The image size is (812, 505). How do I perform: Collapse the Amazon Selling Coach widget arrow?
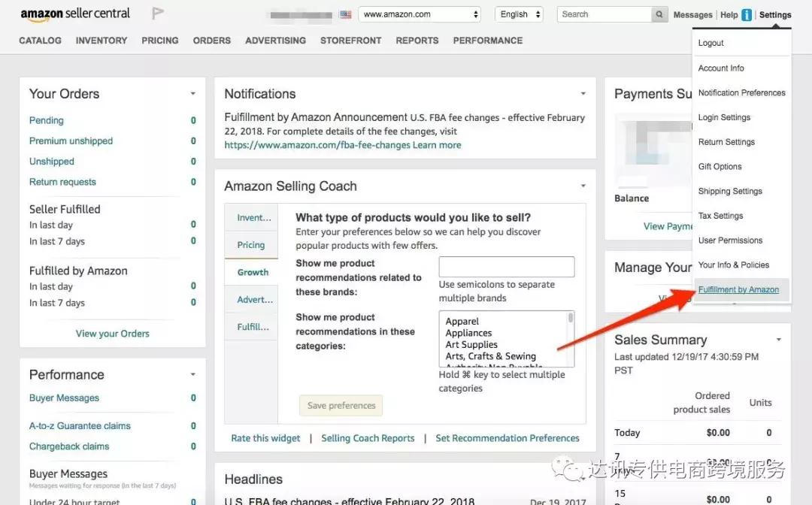coord(583,186)
